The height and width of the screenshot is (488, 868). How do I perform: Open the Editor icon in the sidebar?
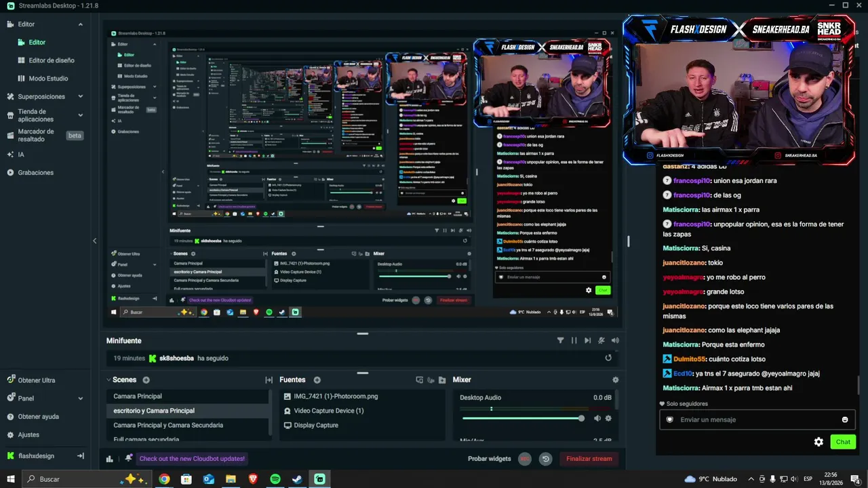10,24
